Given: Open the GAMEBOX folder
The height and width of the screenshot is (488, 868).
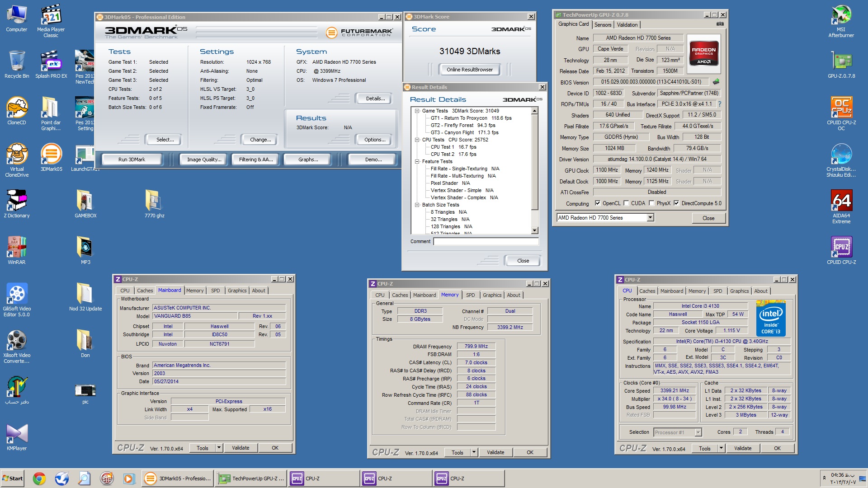Looking at the screenshot, I should 85,204.
